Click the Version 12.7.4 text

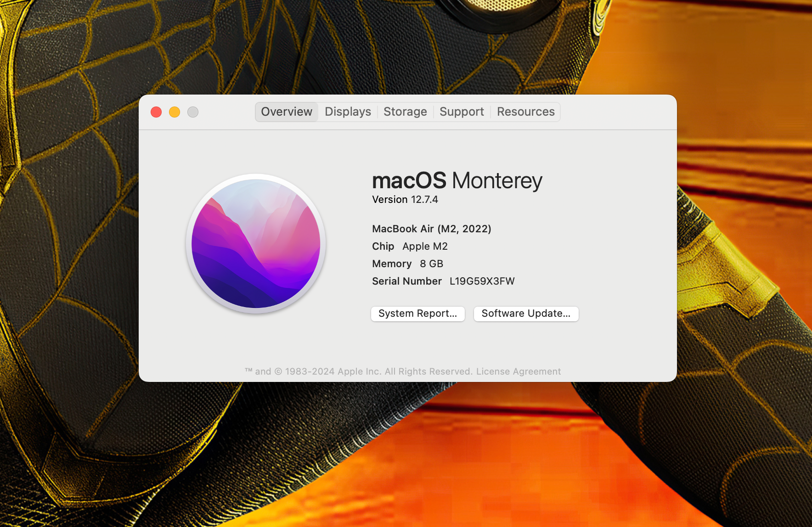[405, 200]
